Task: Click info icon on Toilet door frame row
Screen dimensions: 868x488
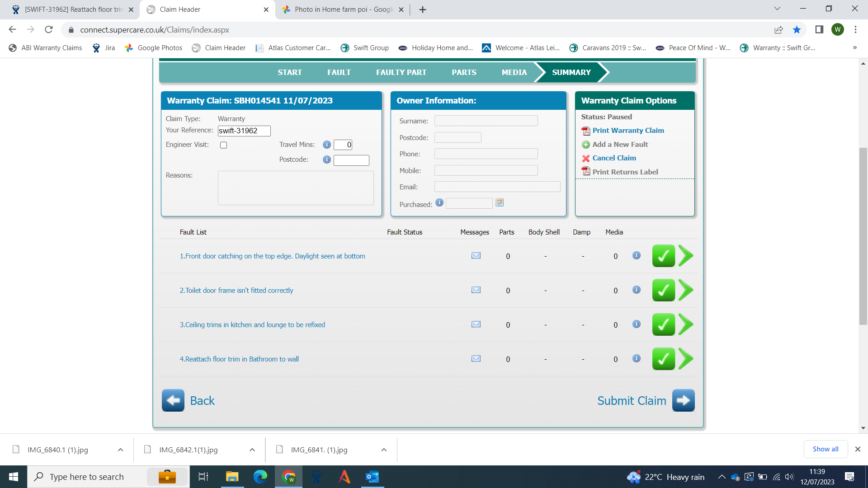Action: coord(636,290)
